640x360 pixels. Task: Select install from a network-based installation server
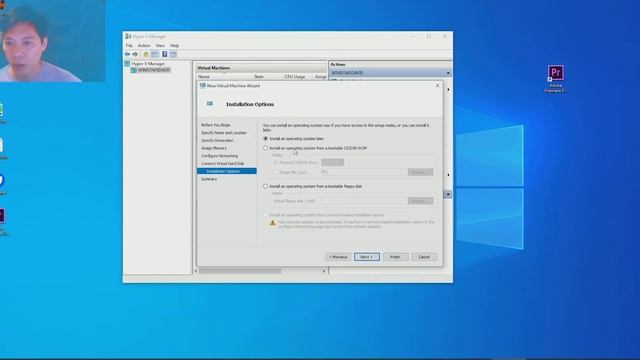[x=266, y=215]
